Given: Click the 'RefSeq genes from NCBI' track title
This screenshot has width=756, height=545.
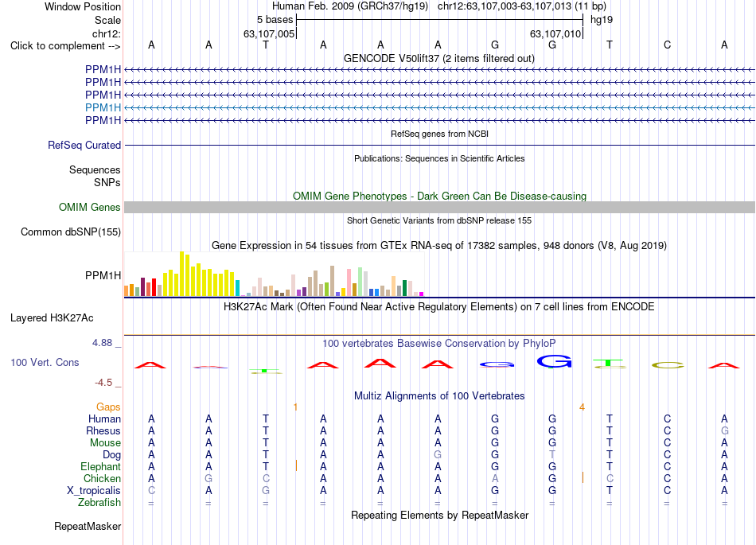Looking at the screenshot, I should [439, 134].
